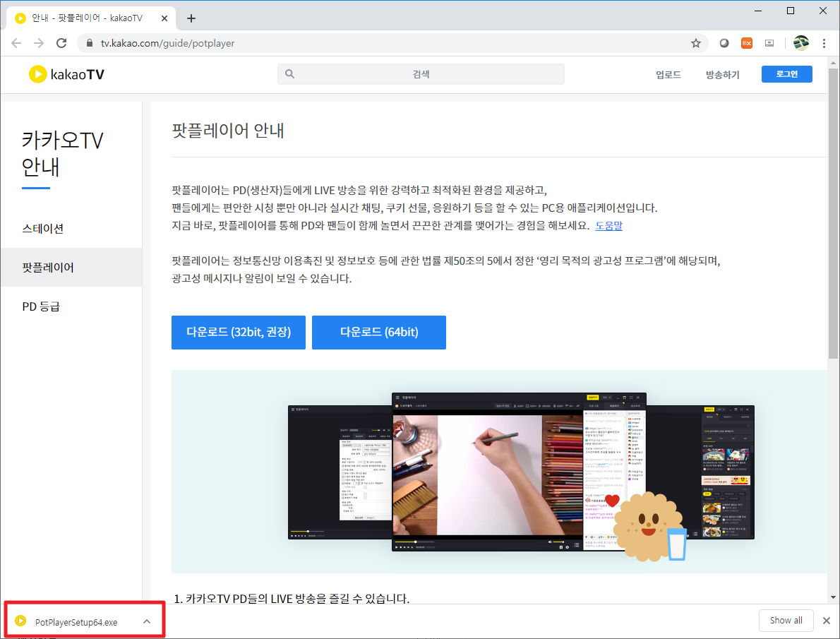Screen dimensions: 840x639
Task: Select 스테이션 in the sidebar
Action: tap(43, 228)
